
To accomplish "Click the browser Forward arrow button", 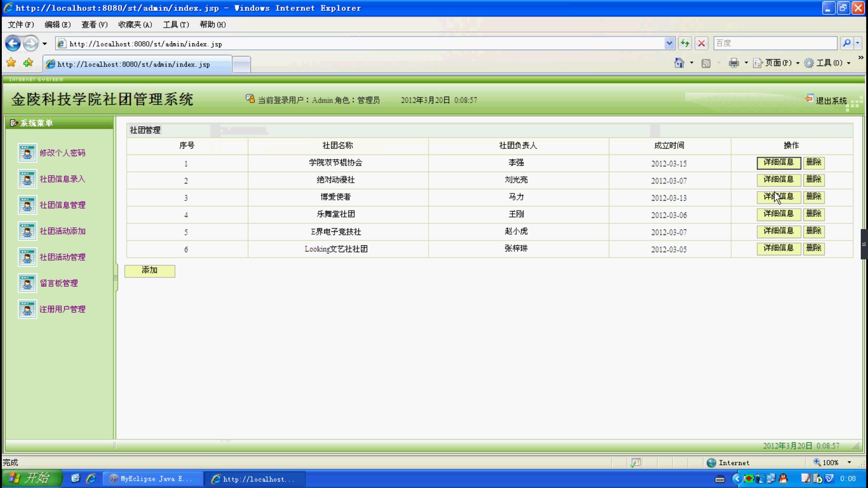I will [x=31, y=44].
